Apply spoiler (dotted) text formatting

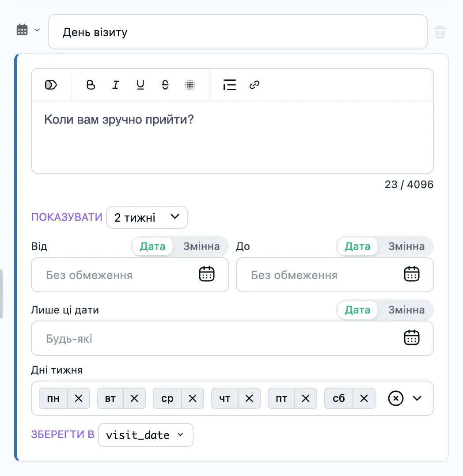[190, 85]
